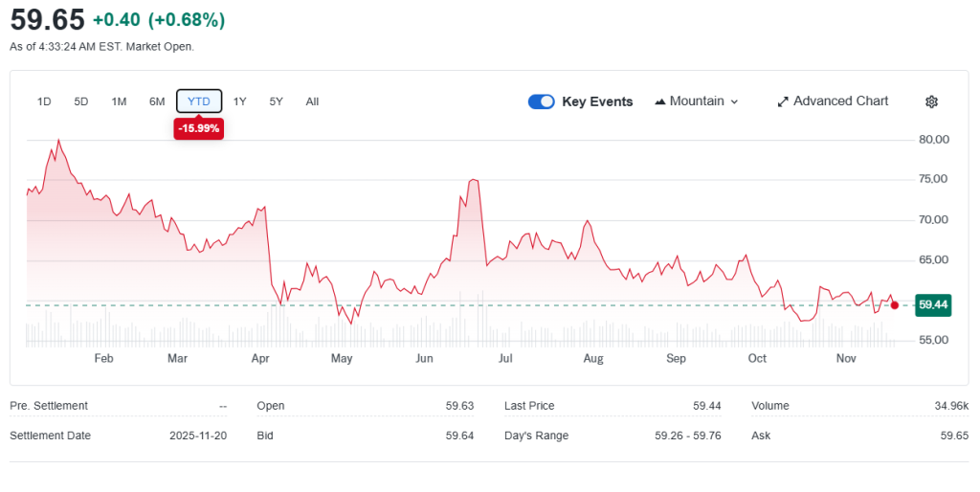The height and width of the screenshot is (492, 980).
Task: Select the 1D time range tab
Action: (x=44, y=101)
